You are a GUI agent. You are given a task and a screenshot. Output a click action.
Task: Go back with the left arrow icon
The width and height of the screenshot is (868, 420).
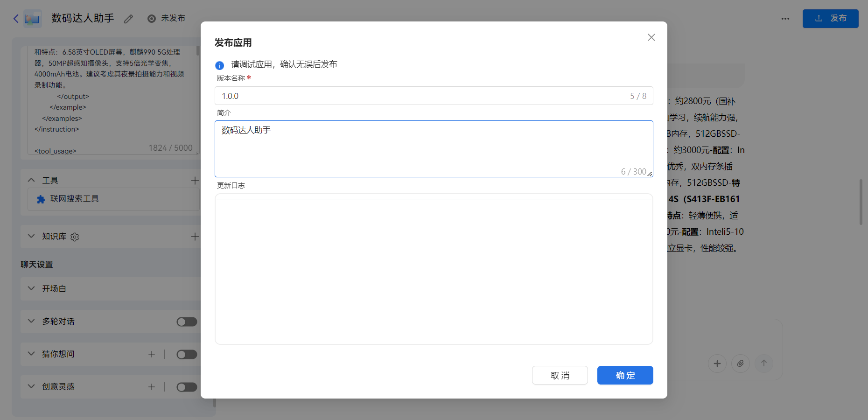pyautogui.click(x=16, y=19)
